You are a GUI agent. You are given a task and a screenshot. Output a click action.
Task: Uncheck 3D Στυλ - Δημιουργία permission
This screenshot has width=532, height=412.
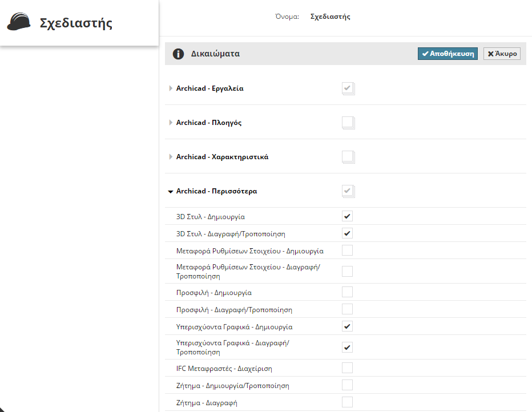click(347, 216)
